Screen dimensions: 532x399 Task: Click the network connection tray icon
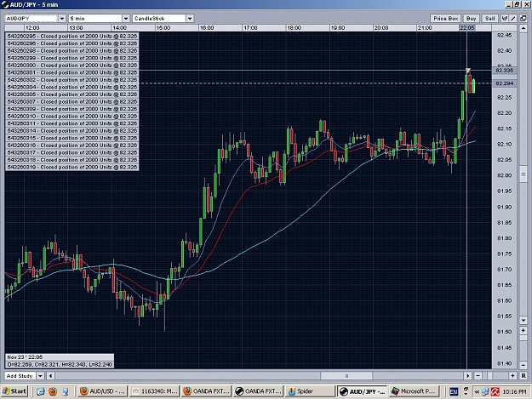[485, 391]
